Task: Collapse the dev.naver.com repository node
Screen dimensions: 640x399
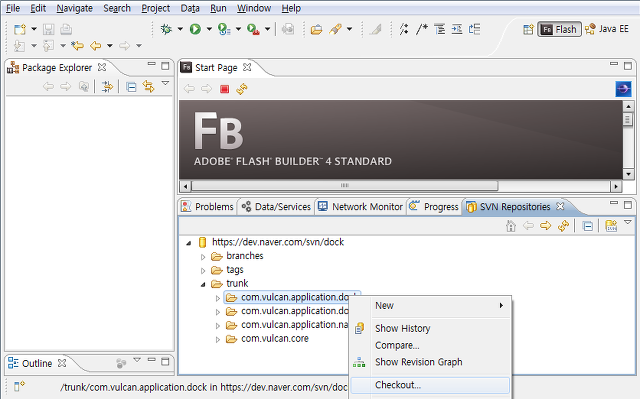Action: click(x=189, y=243)
